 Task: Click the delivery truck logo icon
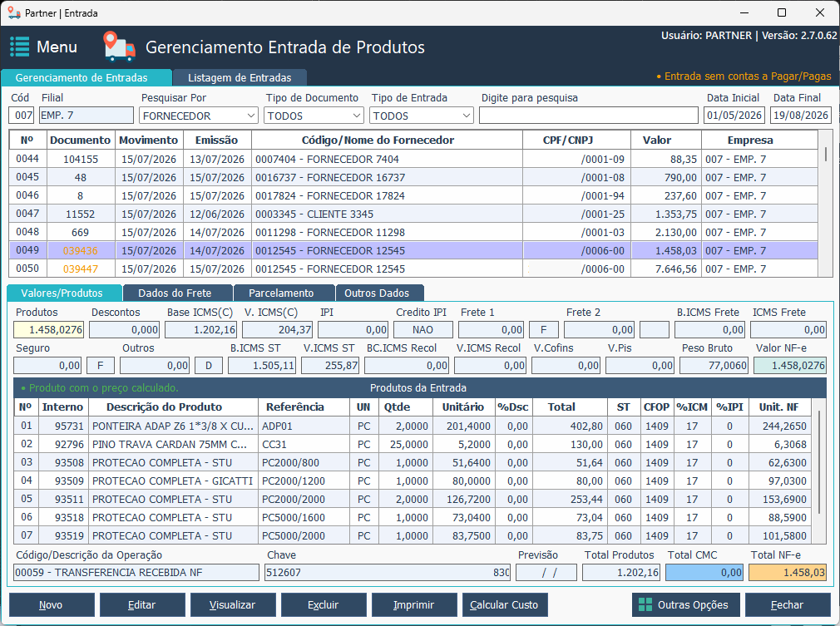click(119, 47)
